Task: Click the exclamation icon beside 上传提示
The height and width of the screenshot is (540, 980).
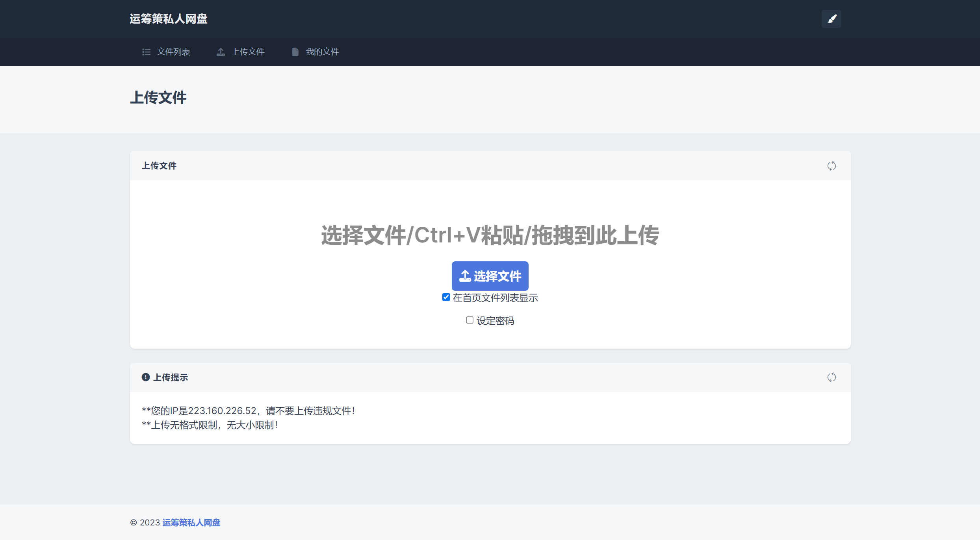Action: [x=146, y=377]
